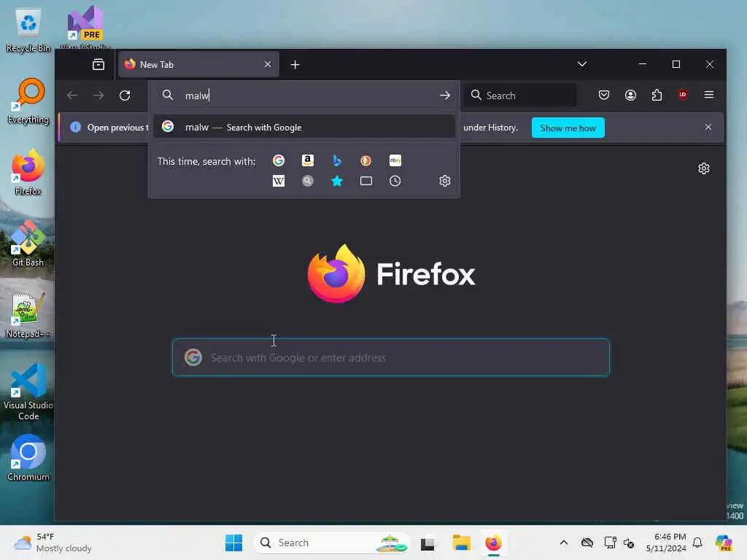Open Task View in taskbar
The image size is (747, 560).
(x=427, y=542)
